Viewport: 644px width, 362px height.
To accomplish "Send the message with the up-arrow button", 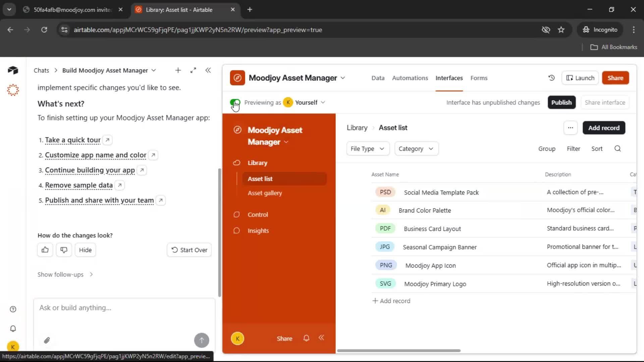I will [202, 340].
